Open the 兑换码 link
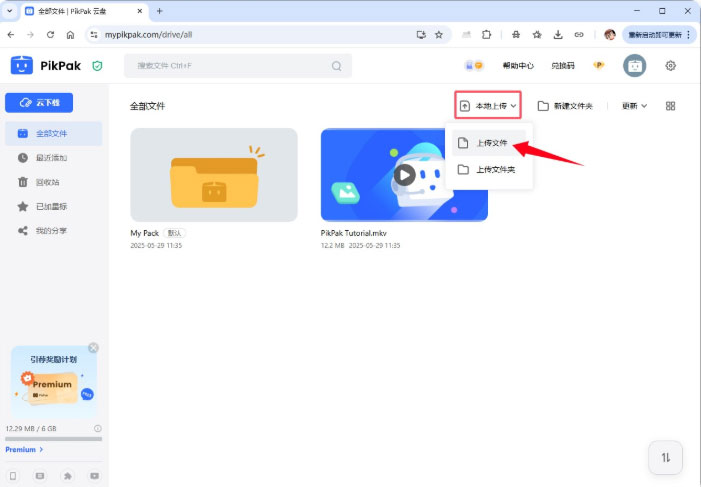Image resolution: width=701 pixels, height=487 pixels. point(562,66)
